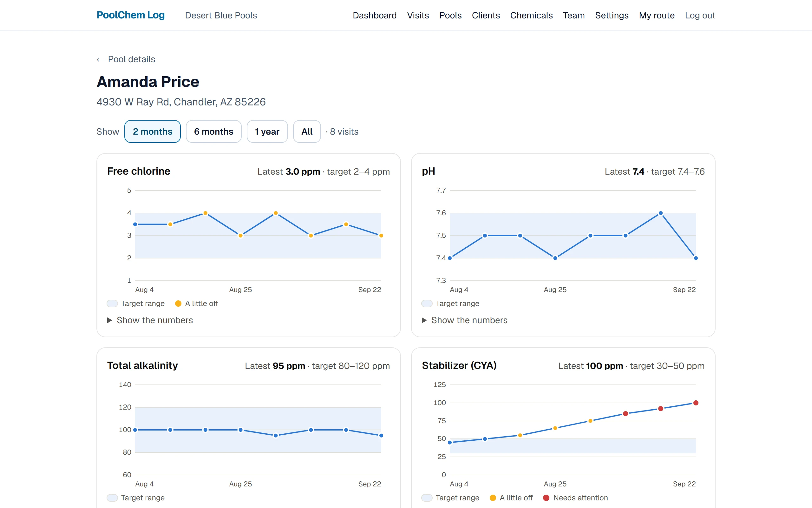Screen dimensions: 812x508
Task: Open the Chemicals page
Action: coord(531,16)
